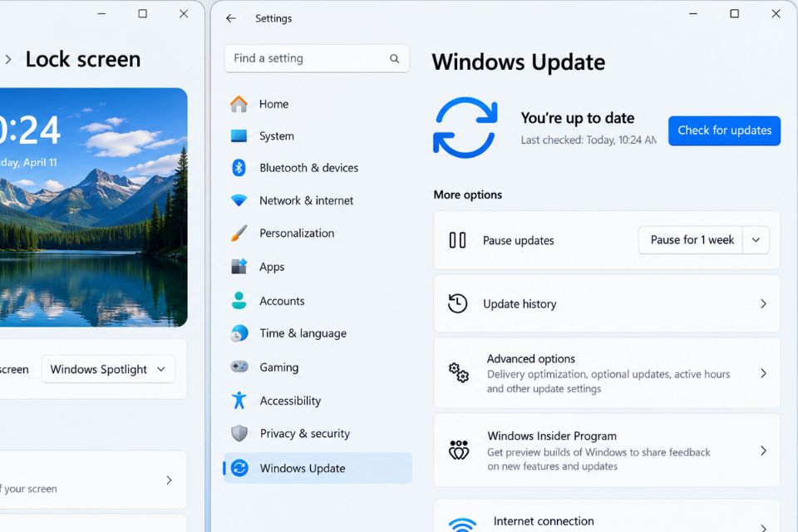Click the Gaming controller icon

point(239,367)
